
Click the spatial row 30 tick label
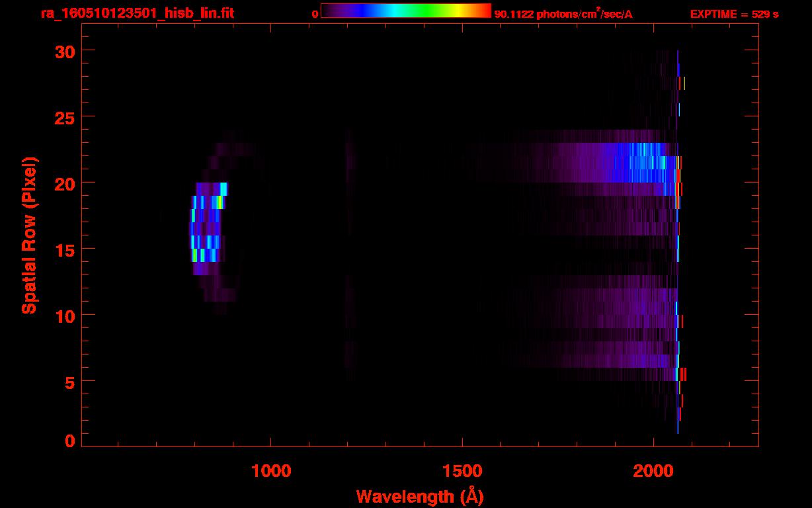pos(65,51)
